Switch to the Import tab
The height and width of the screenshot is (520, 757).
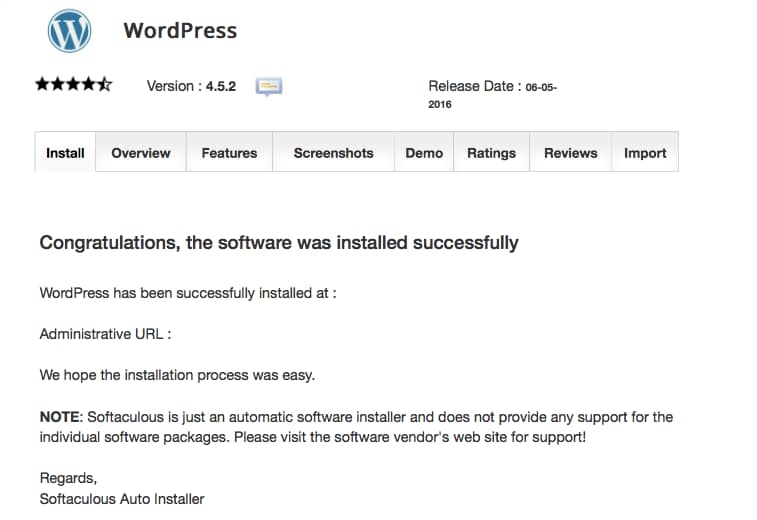coord(645,153)
